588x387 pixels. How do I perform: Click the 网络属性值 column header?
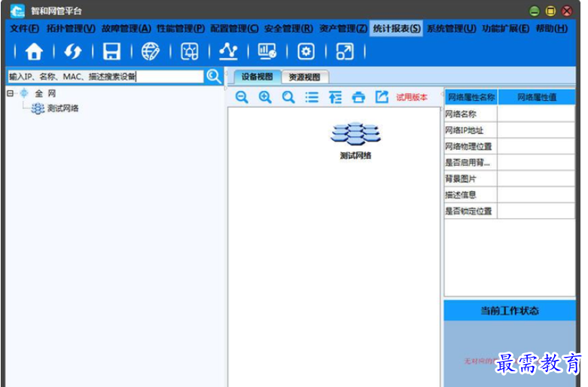click(x=537, y=97)
